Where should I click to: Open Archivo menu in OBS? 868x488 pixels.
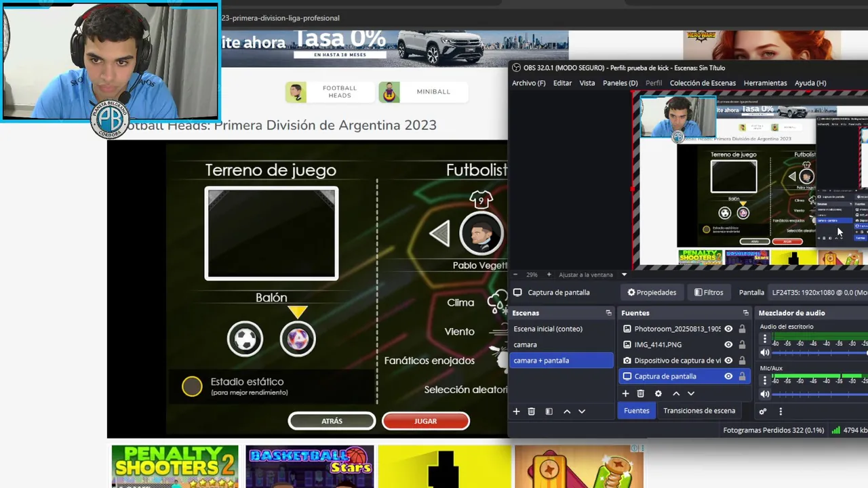[528, 83]
